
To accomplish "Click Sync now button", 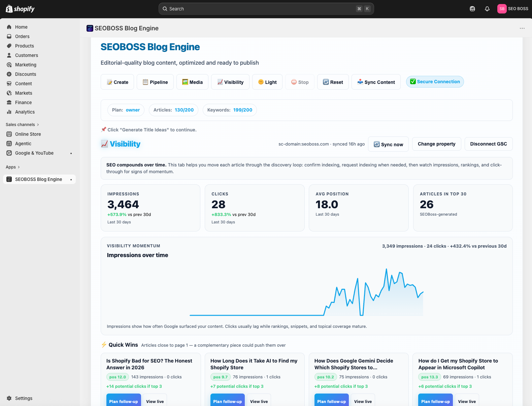I will (x=389, y=144).
